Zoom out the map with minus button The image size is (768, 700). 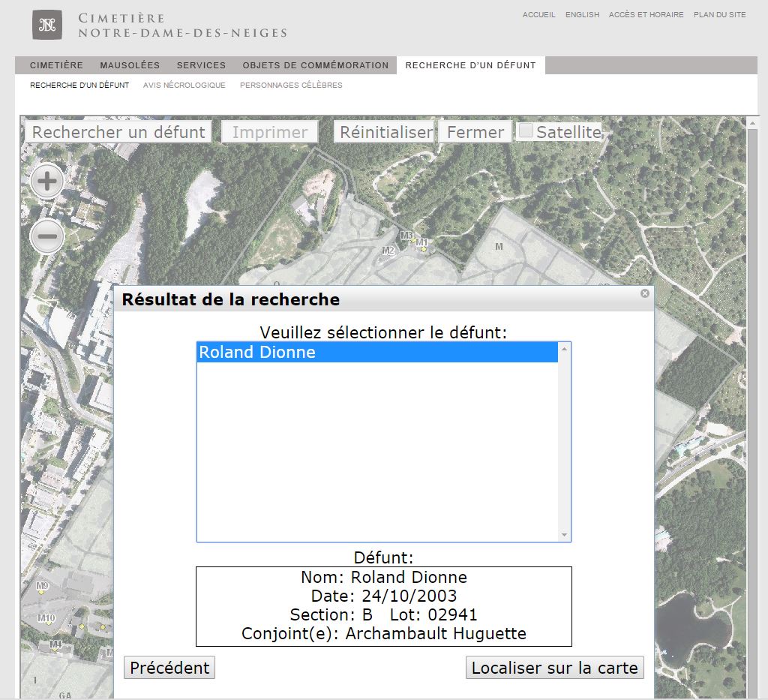47,236
